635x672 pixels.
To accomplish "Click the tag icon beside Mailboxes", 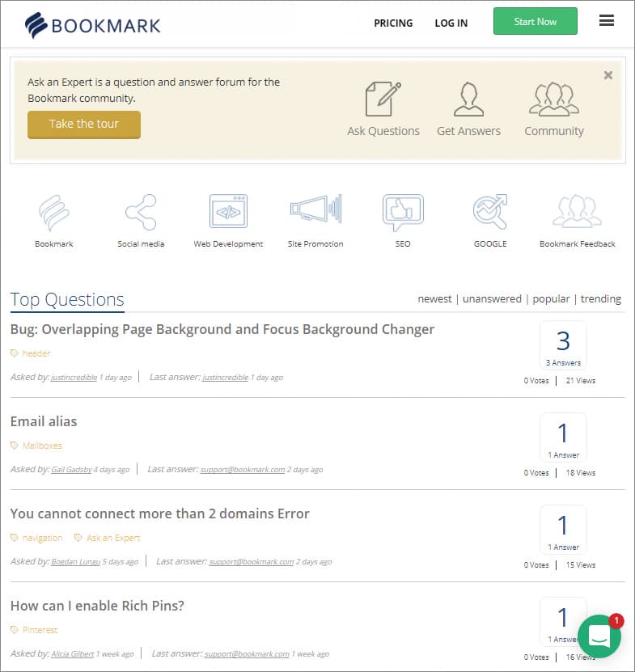I will [x=14, y=446].
